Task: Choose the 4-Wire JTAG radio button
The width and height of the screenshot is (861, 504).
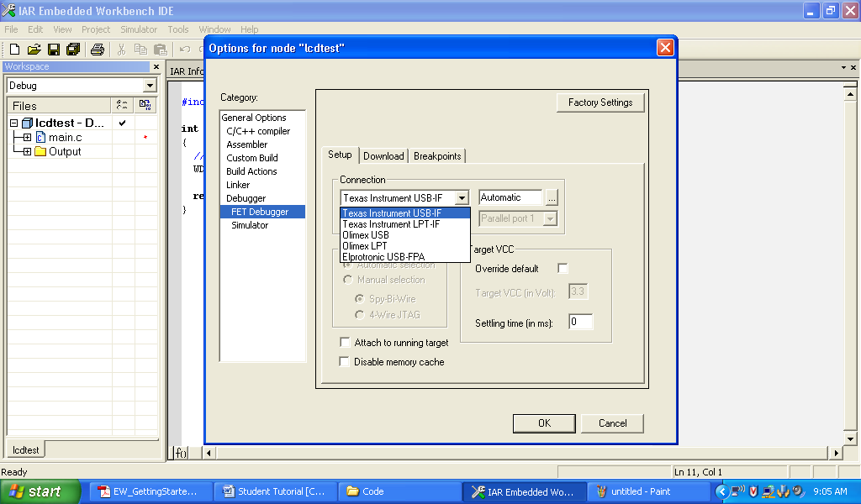Action: coord(360,315)
